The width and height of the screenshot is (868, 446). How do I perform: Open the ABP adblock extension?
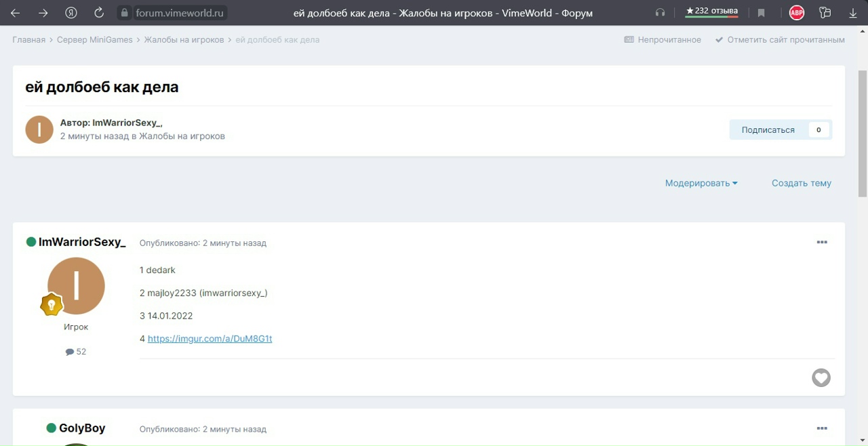(796, 13)
